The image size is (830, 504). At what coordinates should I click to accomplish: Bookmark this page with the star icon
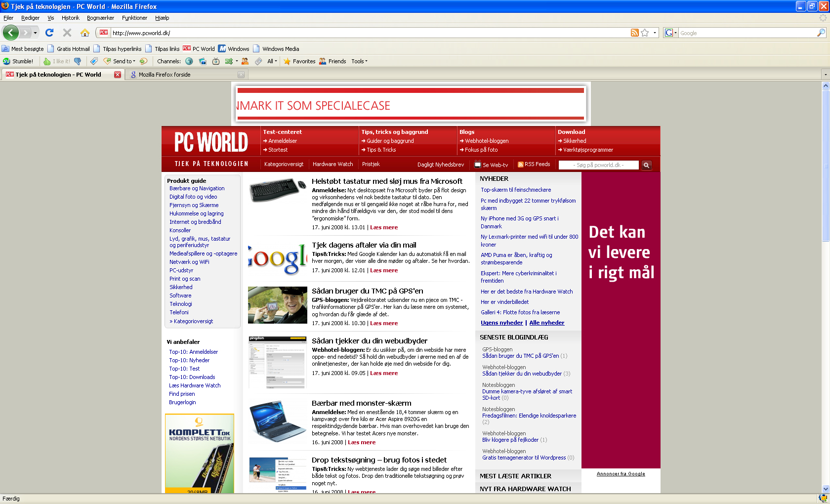(x=645, y=33)
